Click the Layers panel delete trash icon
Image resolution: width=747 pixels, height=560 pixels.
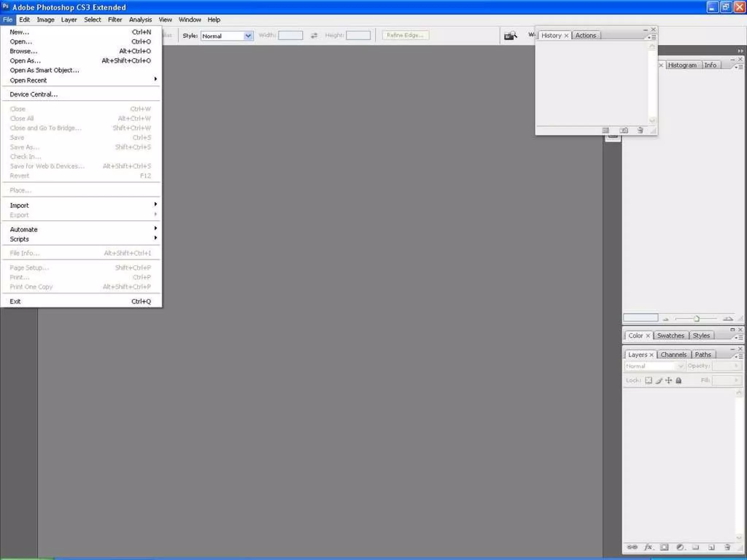[x=727, y=547]
